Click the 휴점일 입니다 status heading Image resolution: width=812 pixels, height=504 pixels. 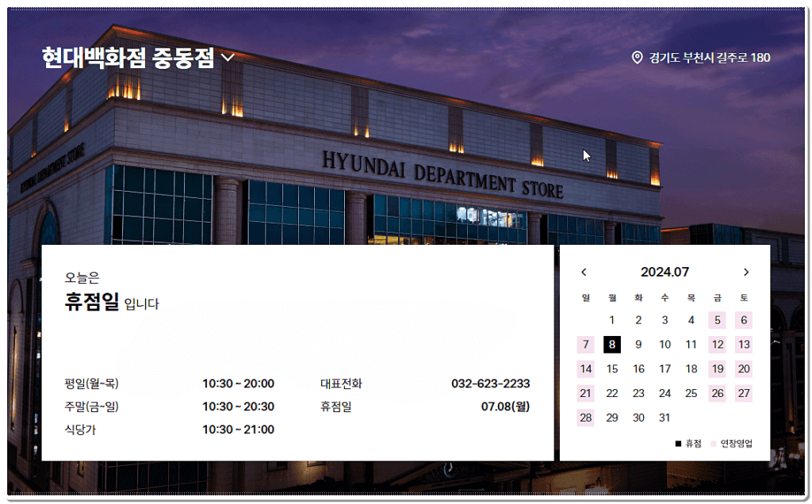tap(112, 301)
